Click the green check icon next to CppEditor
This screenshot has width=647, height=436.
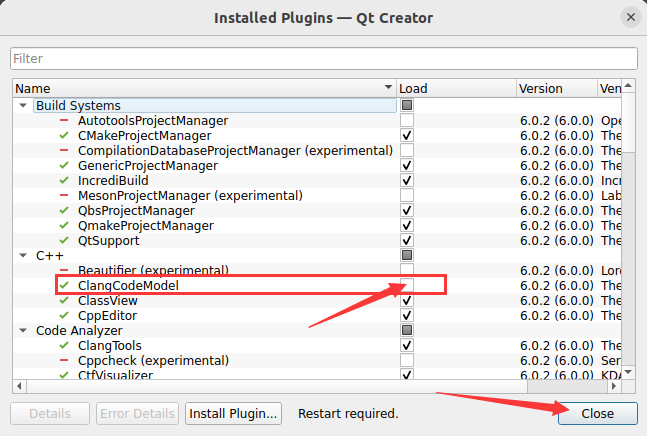tap(64, 316)
